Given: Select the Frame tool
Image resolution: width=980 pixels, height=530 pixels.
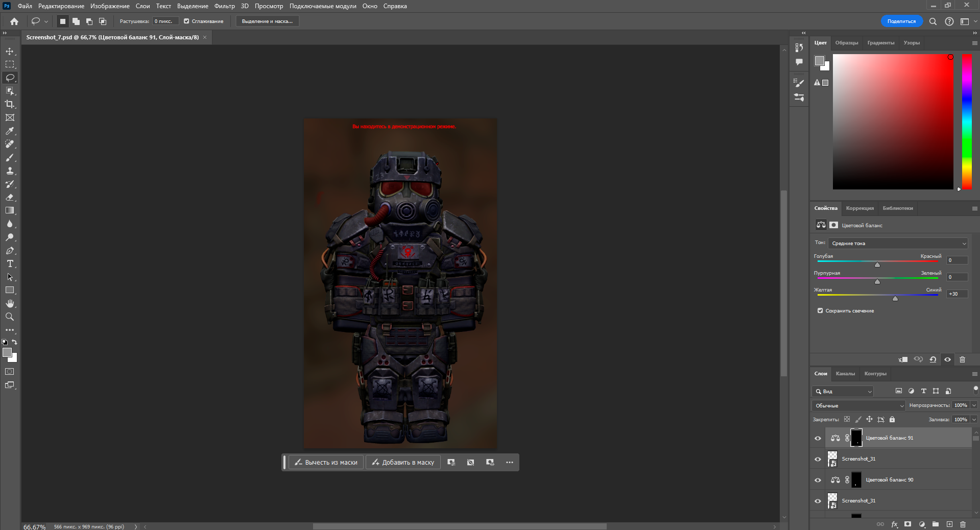Looking at the screenshot, I should tap(10, 117).
